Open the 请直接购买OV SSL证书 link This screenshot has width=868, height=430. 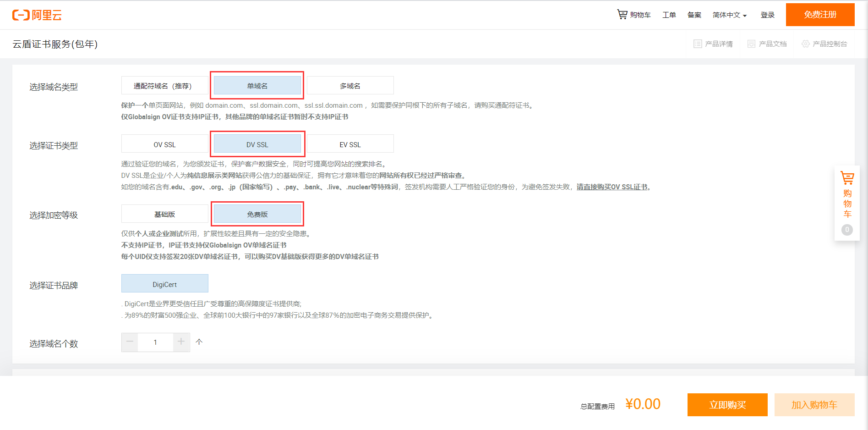coord(612,187)
